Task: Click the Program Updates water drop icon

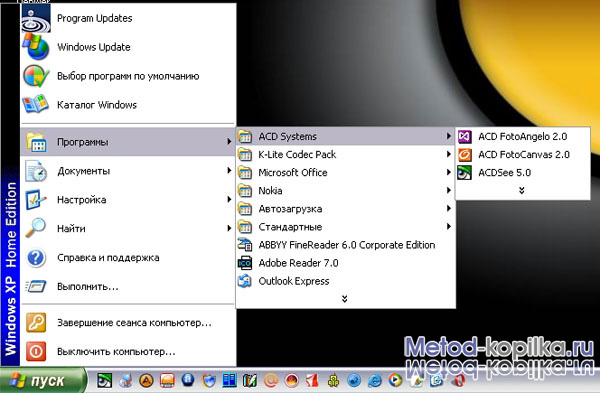Action: (x=36, y=18)
